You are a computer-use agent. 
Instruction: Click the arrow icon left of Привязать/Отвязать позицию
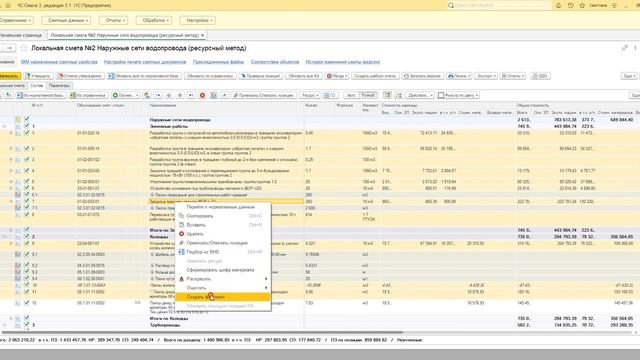pyautogui.click(x=224, y=95)
